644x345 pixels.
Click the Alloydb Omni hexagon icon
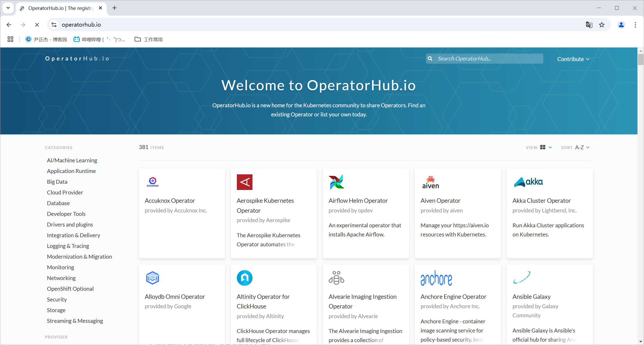(153, 278)
